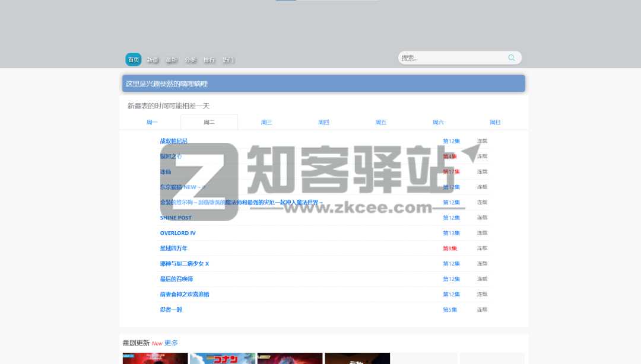Expand the 更多 list beside 番剧更新
Viewport: 641px width, 364px height.
click(171, 343)
